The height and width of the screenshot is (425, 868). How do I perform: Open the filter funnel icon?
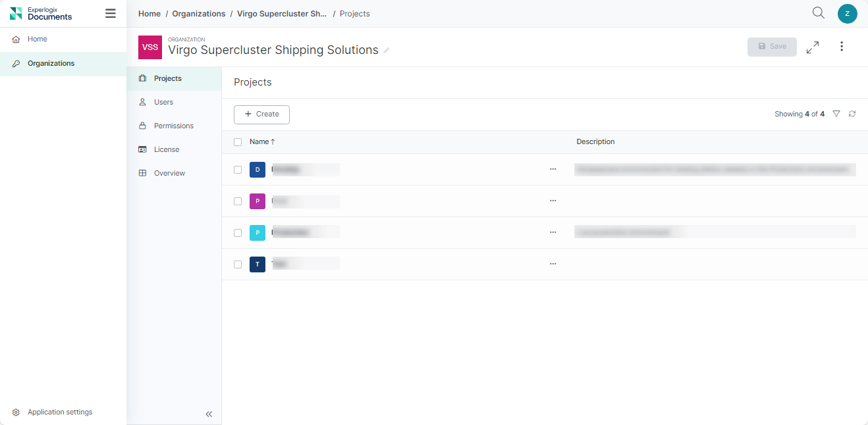[836, 114]
